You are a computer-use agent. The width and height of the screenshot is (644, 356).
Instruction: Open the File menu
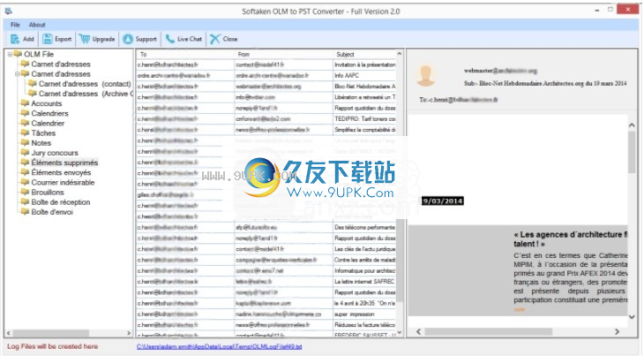(x=15, y=25)
